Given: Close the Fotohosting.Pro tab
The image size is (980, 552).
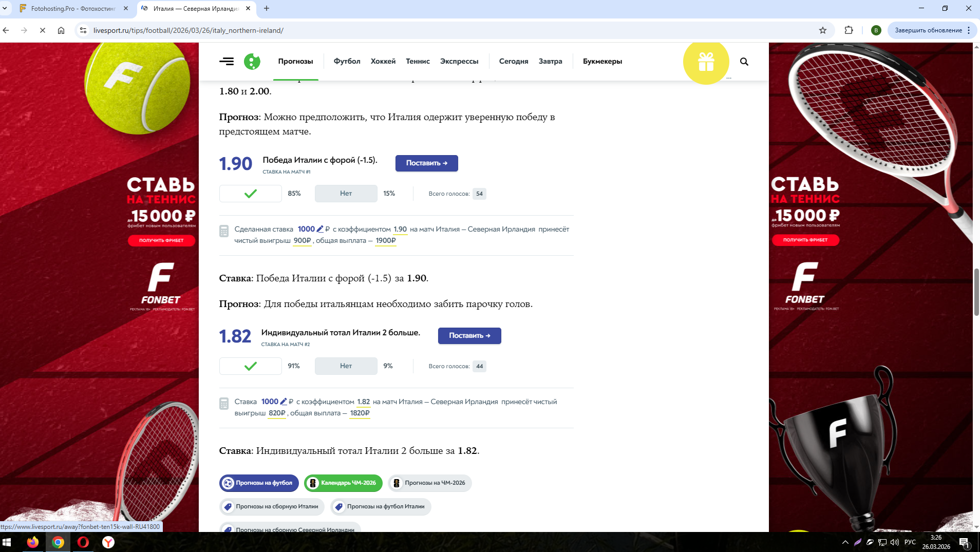Looking at the screenshot, I should point(126,9).
